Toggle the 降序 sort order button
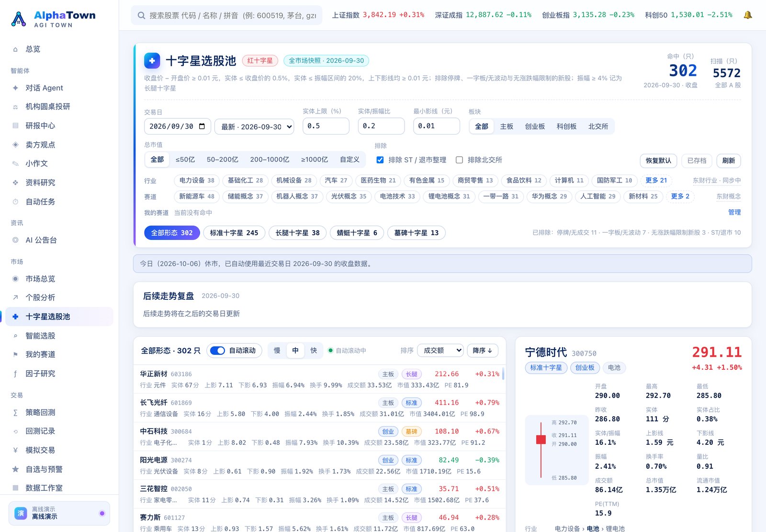766x532 pixels. click(x=483, y=351)
